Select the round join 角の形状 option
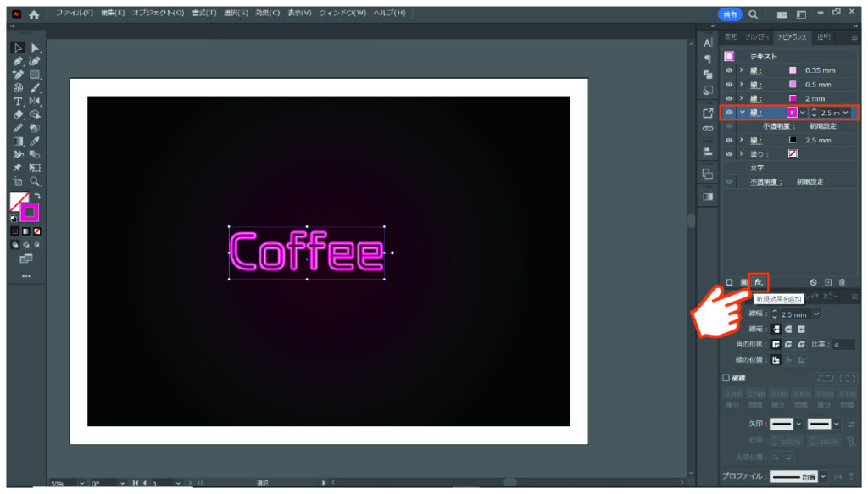 [x=789, y=345]
